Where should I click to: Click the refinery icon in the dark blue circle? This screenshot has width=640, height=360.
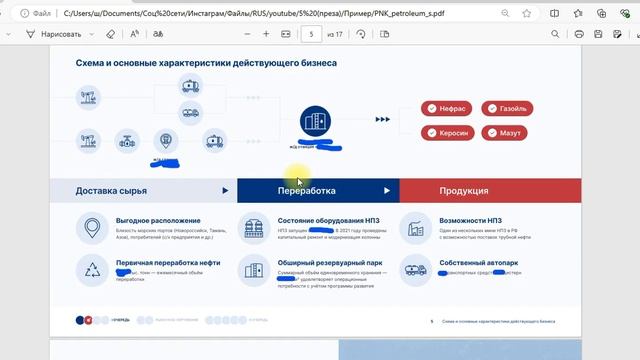tap(315, 121)
